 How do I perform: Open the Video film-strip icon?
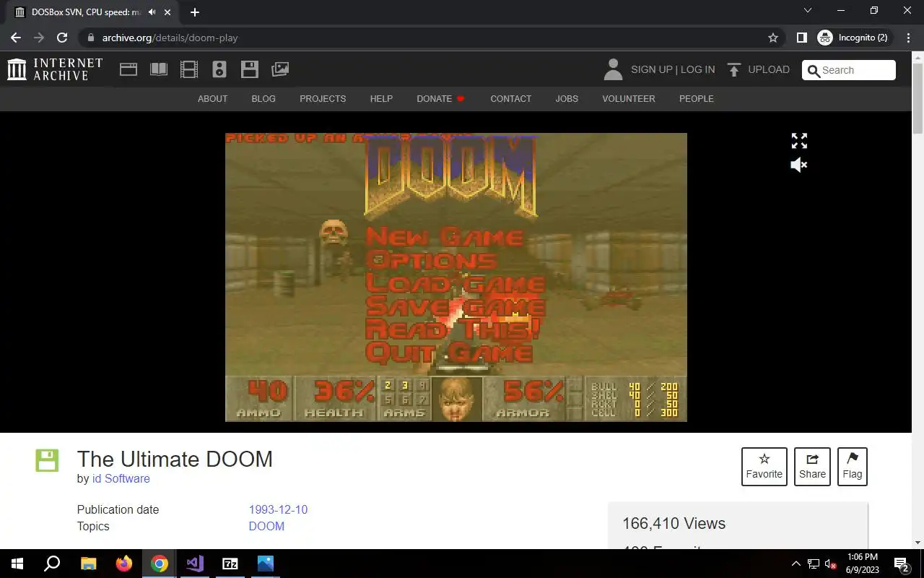189,69
